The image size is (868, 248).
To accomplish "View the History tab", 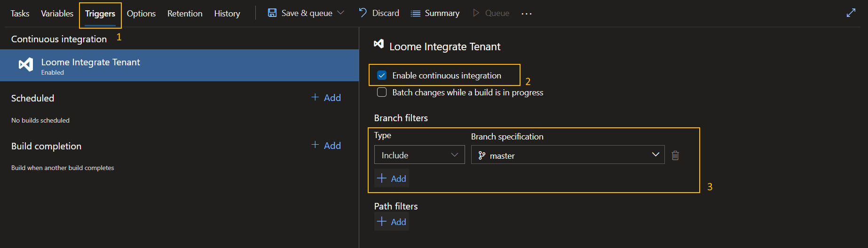I will (x=227, y=14).
